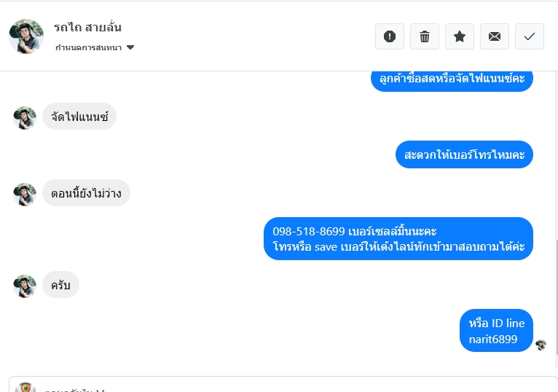Viewport: 558px width, 392px height.
Task: Click the หรือ ID line narit6899 bubble
Action: [496, 330]
